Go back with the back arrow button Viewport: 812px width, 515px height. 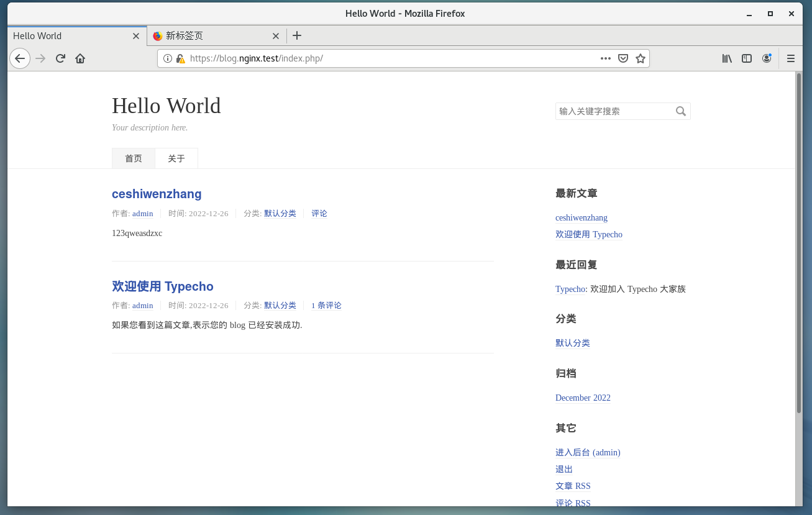coord(20,58)
